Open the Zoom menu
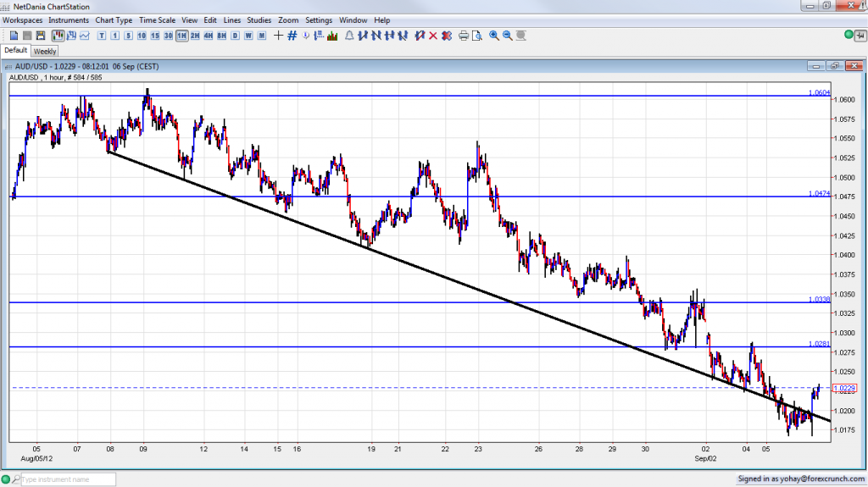 pyautogui.click(x=288, y=20)
